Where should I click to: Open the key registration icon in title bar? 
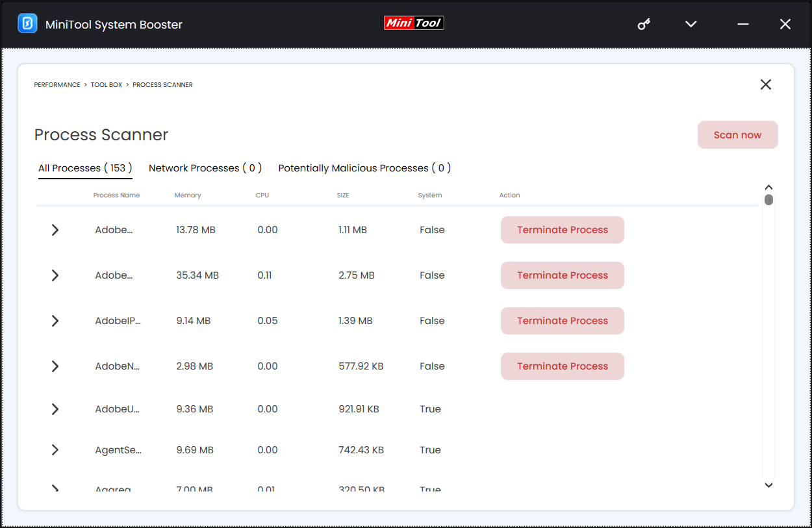point(644,24)
